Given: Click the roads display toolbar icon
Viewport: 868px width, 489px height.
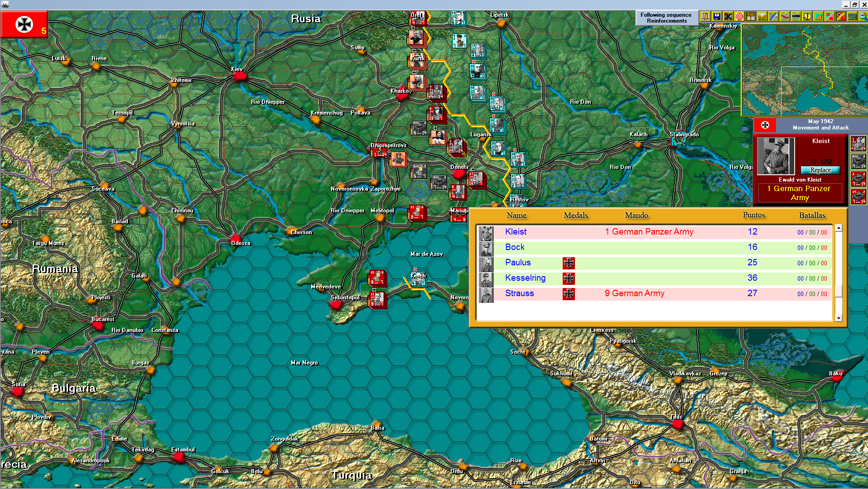Looking at the screenshot, I should 784,16.
